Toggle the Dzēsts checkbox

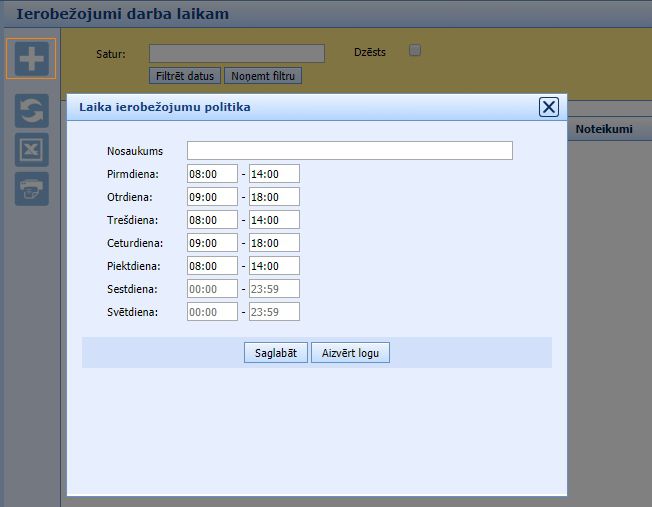tap(415, 51)
